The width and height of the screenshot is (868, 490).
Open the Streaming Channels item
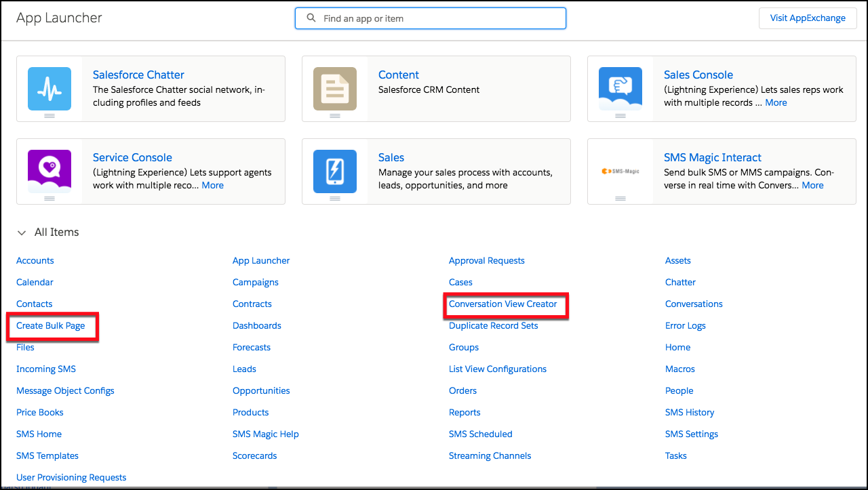tap(490, 456)
